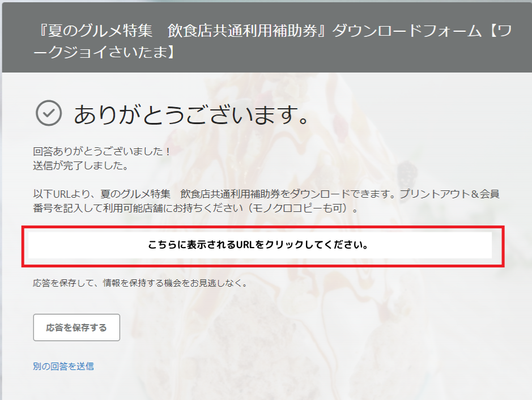Click the text 送信が完了しました。

[81, 165]
